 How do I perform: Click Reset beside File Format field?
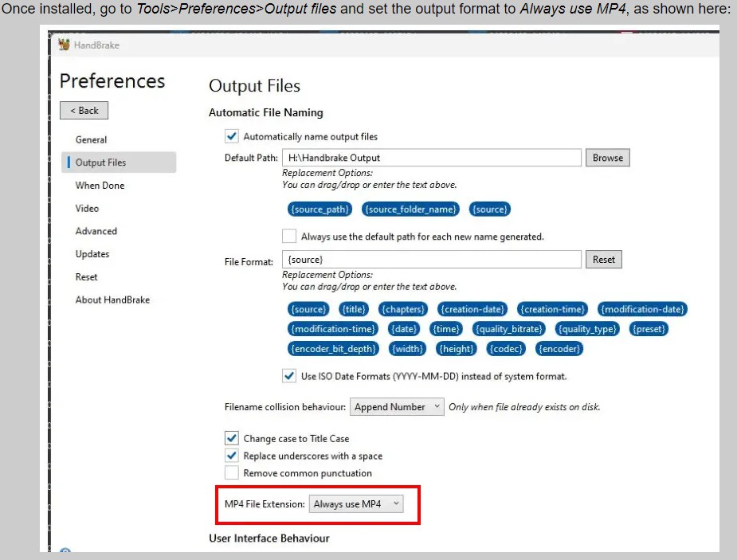click(x=603, y=260)
